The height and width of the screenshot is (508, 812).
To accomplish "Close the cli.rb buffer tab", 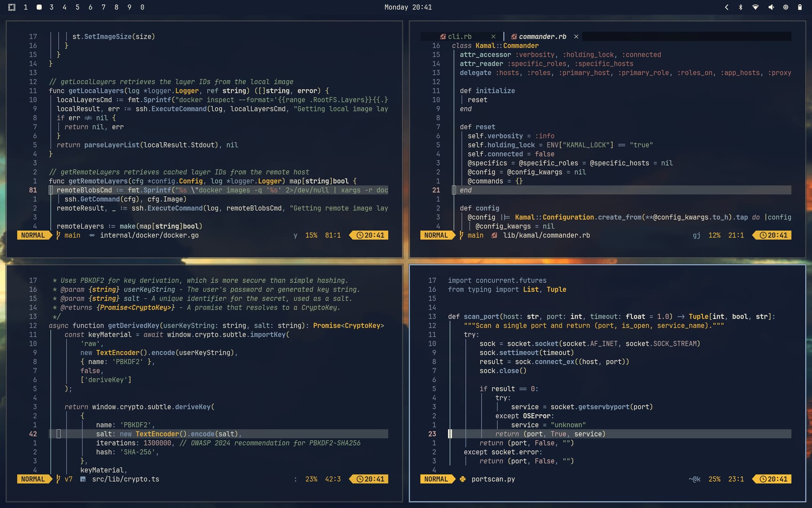I will [493, 37].
